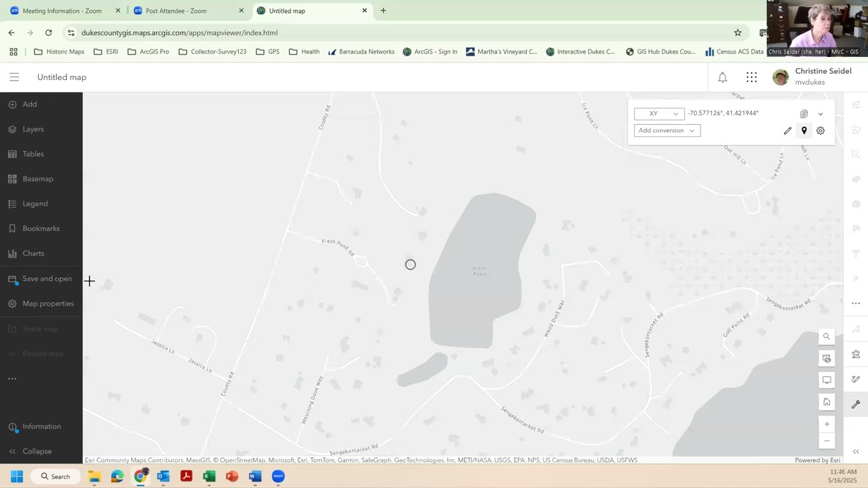
Task: Toggle the fullscreen monitor button
Action: [x=827, y=380]
